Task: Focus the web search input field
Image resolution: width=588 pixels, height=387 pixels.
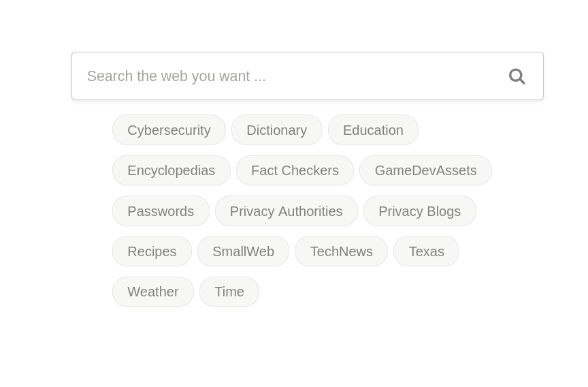Action: pyautogui.click(x=286, y=76)
